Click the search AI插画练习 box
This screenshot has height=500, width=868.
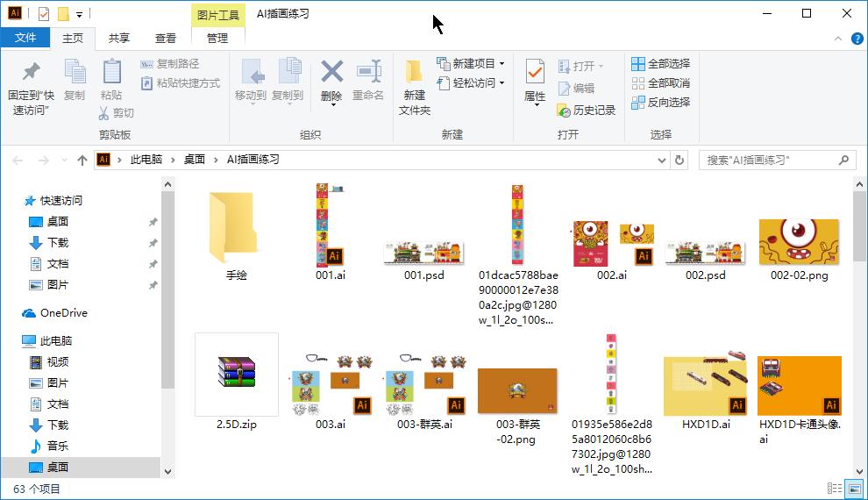[x=776, y=160]
